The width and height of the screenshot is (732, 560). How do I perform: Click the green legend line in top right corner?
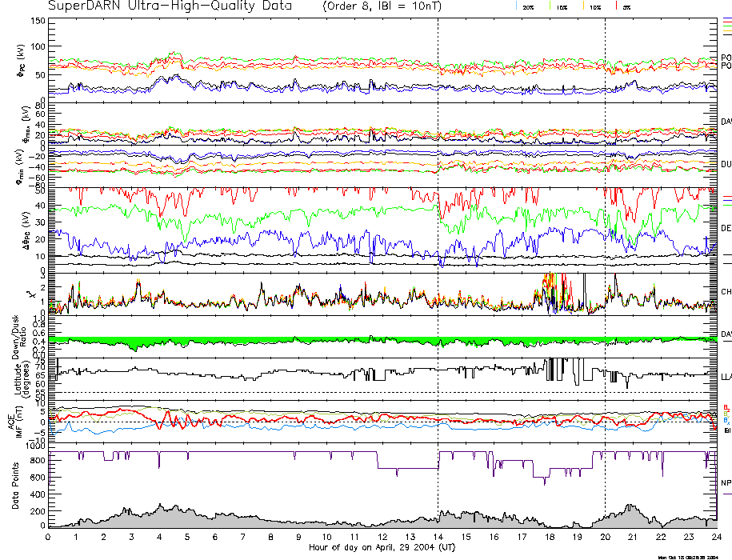(x=726, y=25)
